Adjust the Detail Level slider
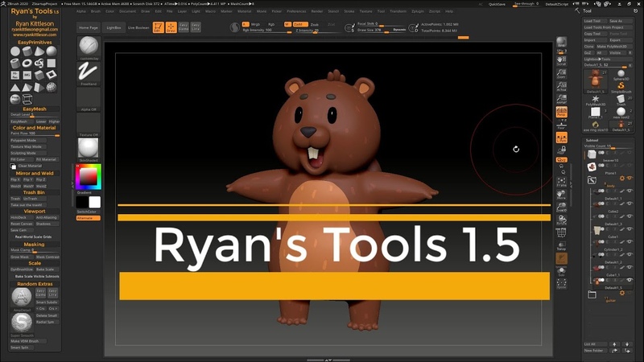Viewport: 644px width, 362px height. 35,115
